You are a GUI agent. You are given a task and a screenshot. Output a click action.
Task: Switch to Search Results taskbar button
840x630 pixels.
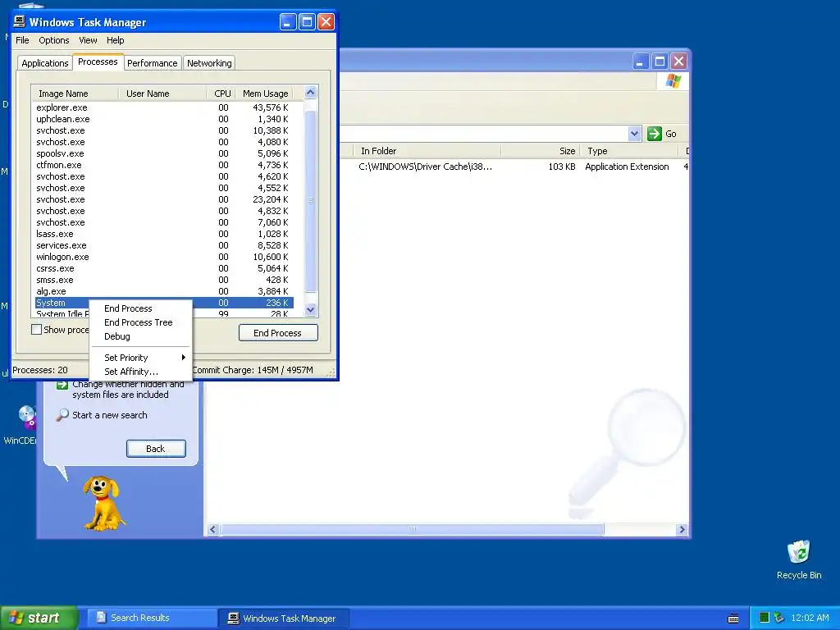[152, 618]
